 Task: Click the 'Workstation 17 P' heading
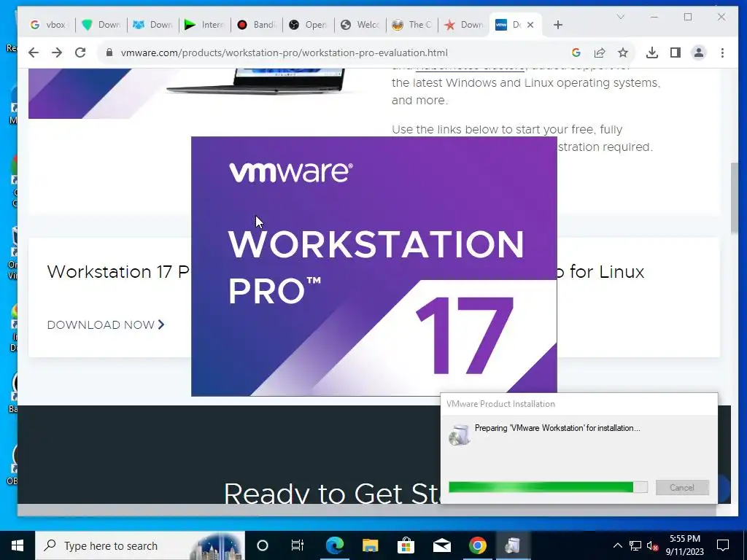point(119,272)
